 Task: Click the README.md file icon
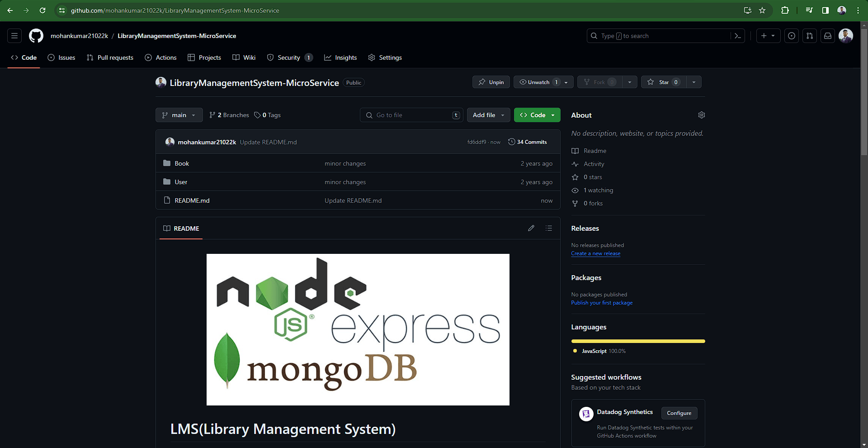(167, 200)
